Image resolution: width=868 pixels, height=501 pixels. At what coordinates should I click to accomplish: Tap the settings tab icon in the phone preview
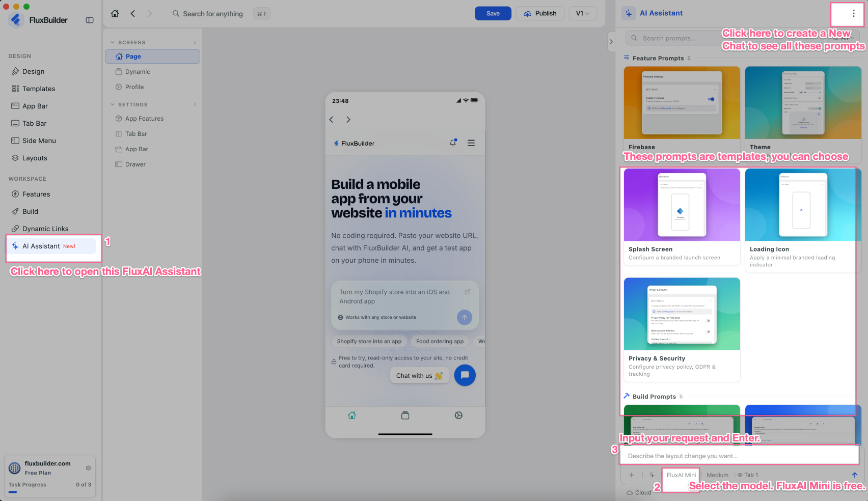click(x=458, y=415)
